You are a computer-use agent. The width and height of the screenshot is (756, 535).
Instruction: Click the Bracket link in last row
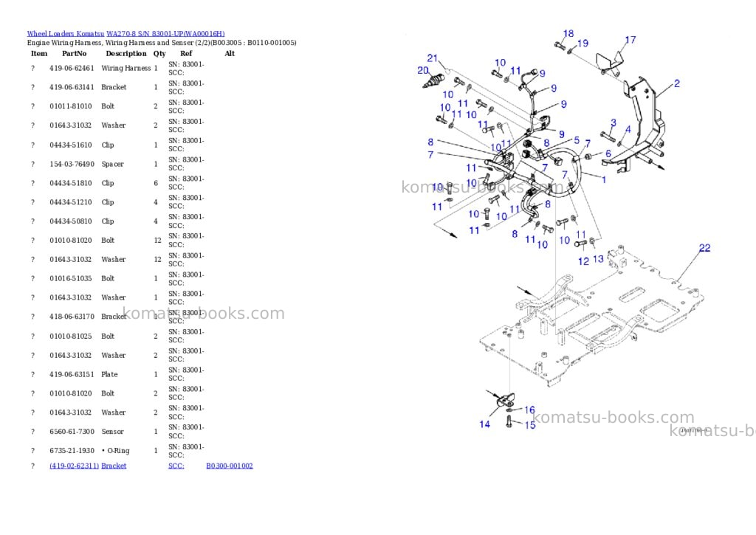point(114,466)
